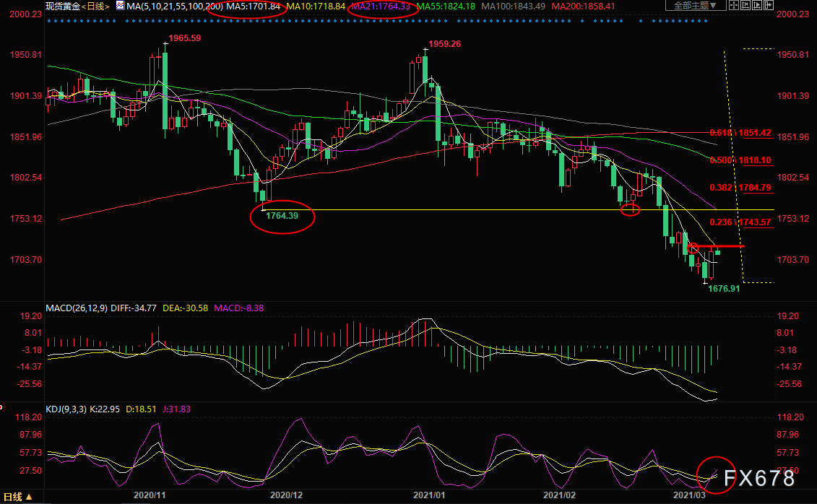Click the crosshair cursor icon
Screen dimensions: 817x504
point(734,5)
